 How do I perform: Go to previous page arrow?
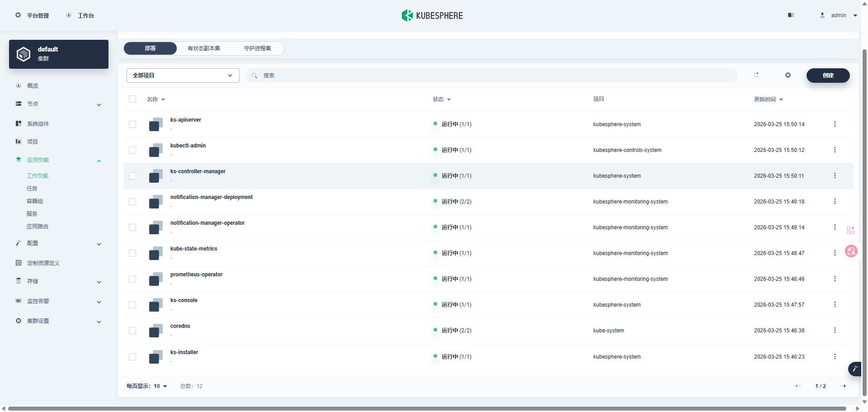798,386
